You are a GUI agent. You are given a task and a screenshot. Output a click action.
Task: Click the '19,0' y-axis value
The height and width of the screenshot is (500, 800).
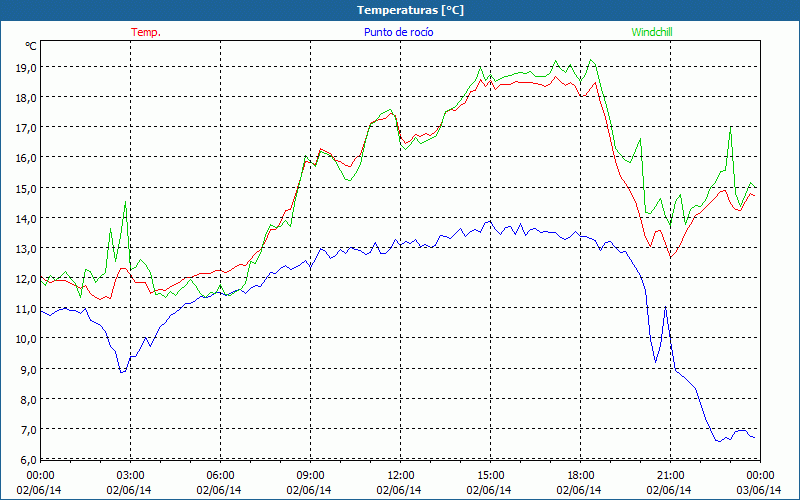[26, 67]
